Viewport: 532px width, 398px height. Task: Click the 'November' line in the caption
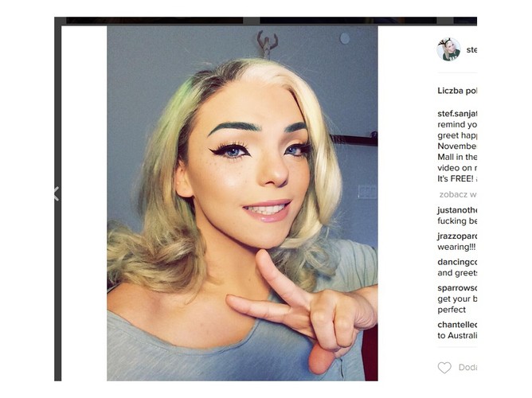tap(457, 146)
